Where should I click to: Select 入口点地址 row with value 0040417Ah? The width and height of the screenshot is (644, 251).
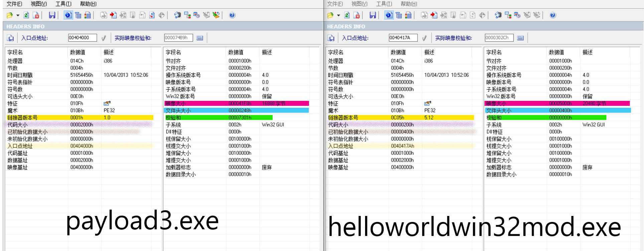(400, 146)
